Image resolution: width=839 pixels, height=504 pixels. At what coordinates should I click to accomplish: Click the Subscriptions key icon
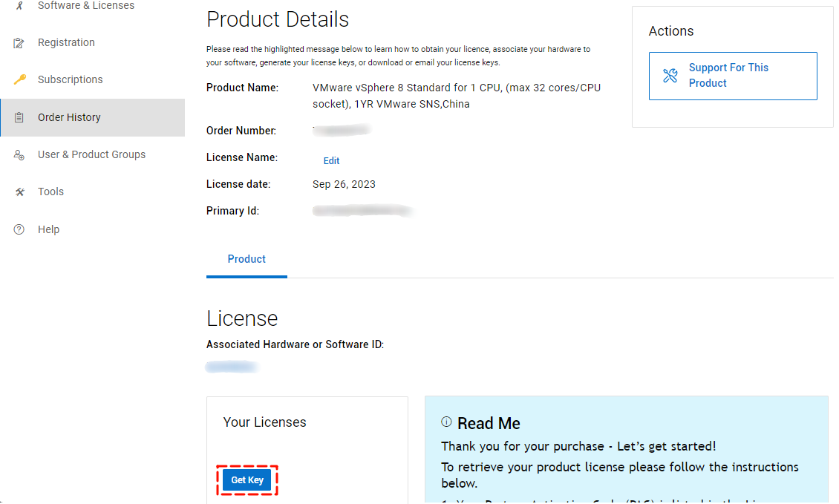pyautogui.click(x=19, y=79)
